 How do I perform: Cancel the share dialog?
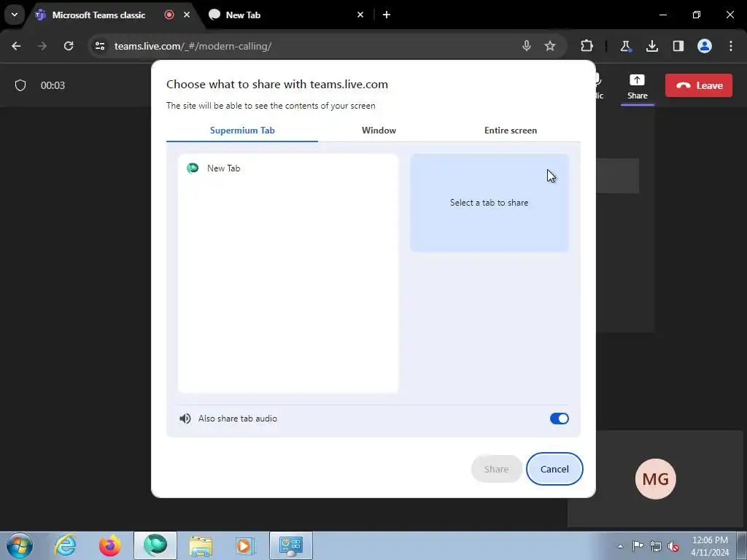554,469
